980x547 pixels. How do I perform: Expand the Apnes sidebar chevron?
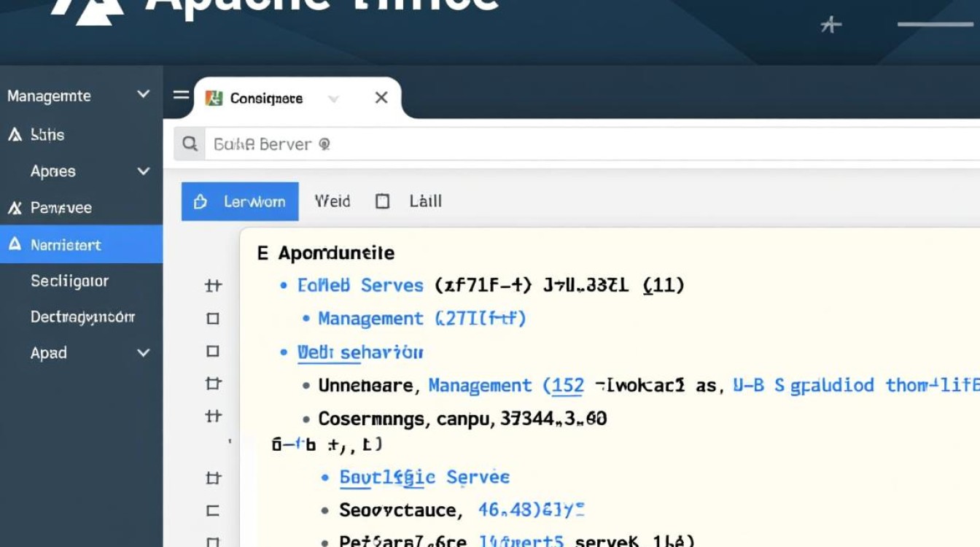coord(143,171)
